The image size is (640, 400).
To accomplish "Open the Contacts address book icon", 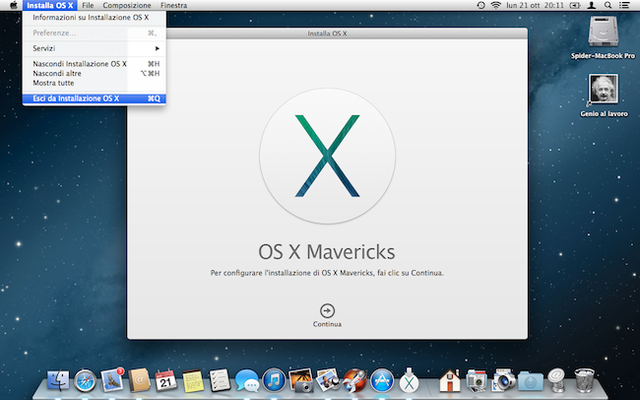I will pyautogui.click(x=139, y=380).
